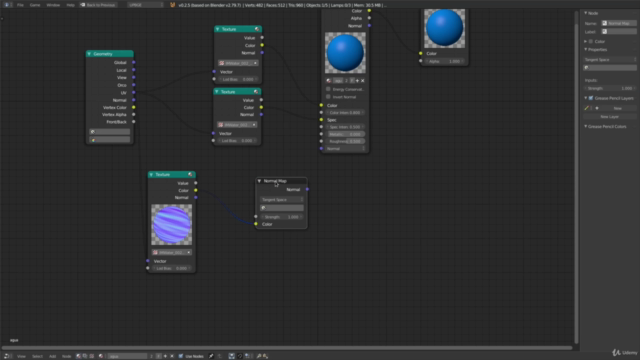Click the striped sphere preview in Texture node
Screen dimensions: 640x360
coord(171,224)
